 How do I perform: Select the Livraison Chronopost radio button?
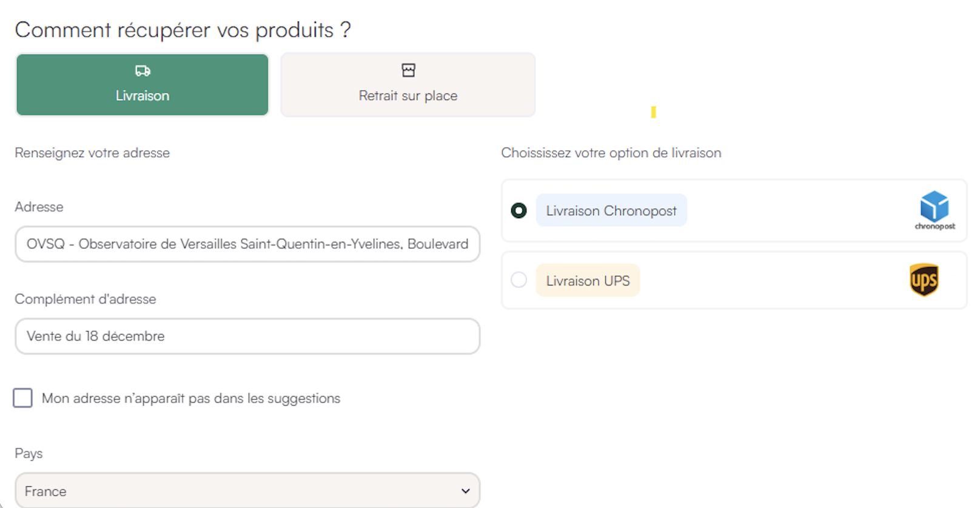519,210
